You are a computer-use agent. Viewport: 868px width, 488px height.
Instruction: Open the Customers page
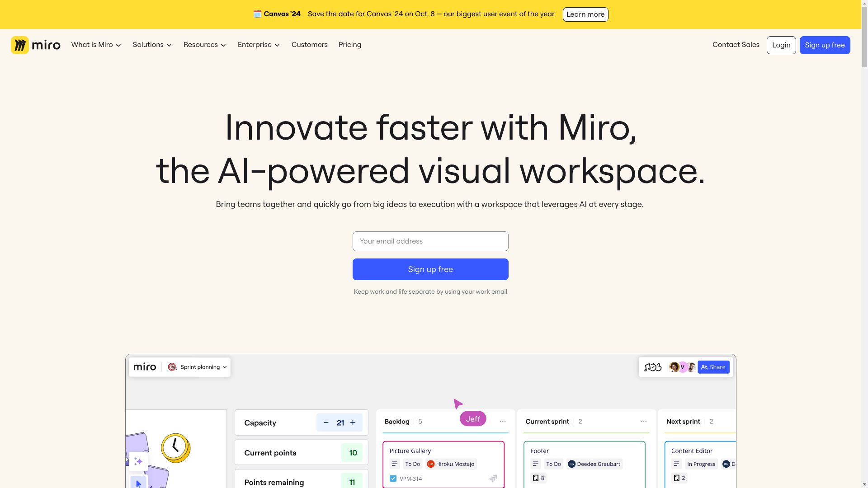(x=310, y=45)
